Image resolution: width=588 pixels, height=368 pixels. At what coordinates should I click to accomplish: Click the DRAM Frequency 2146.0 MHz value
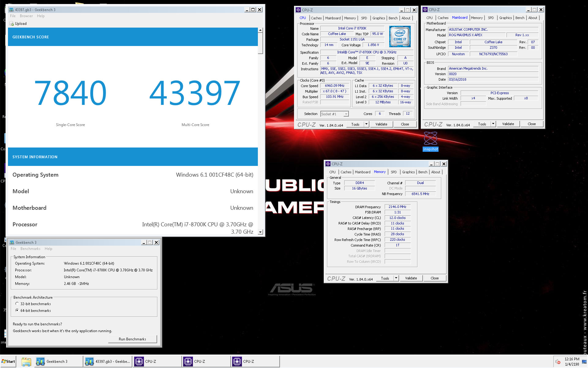point(397,207)
